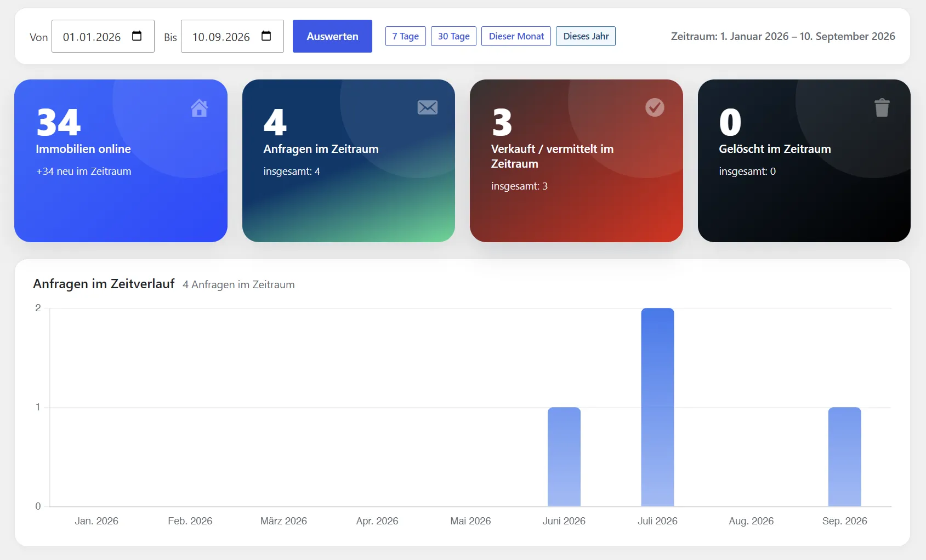Click the '34' Immobilien online count
The height and width of the screenshot is (560, 926).
(59, 122)
